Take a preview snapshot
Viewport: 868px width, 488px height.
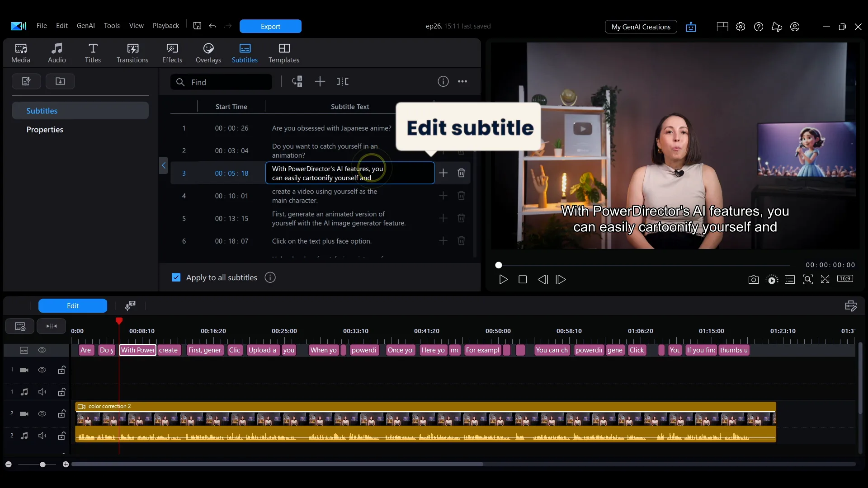coord(754,280)
